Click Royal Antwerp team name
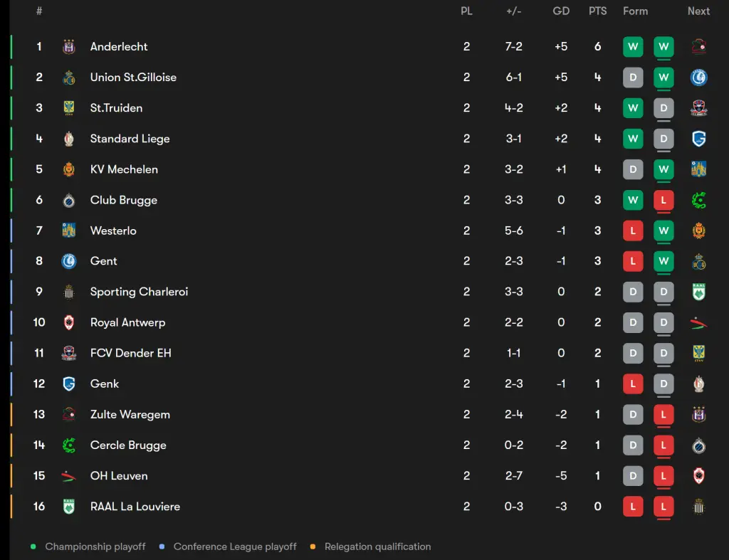 pyautogui.click(x=127, y=322)
